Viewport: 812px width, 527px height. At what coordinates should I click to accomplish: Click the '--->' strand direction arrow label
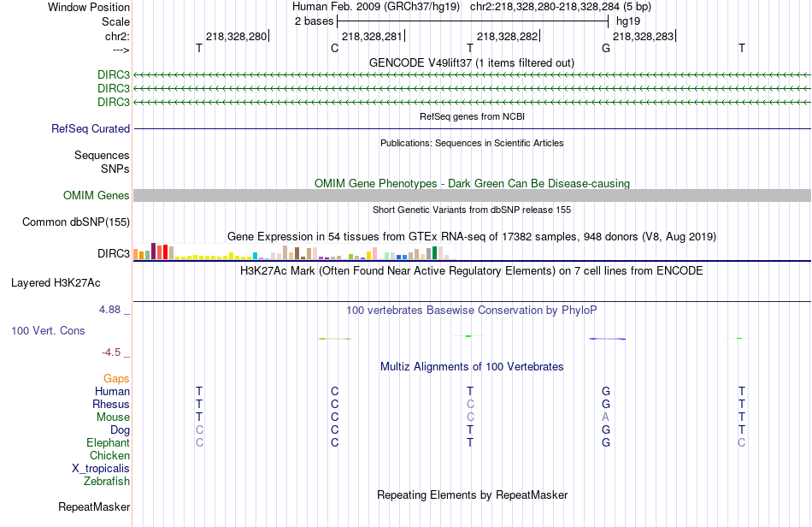(121, 50)
